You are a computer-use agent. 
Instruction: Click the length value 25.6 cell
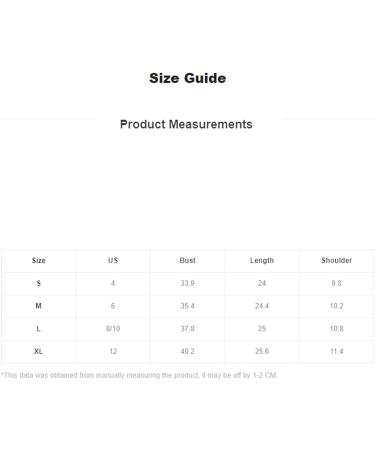tap(262, 351)
